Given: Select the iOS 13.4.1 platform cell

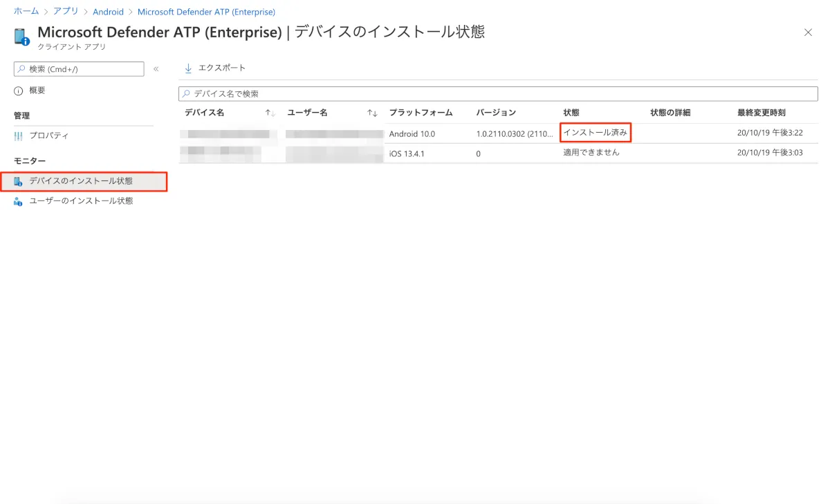Looking at the screenshot, I should coord(407,153).
